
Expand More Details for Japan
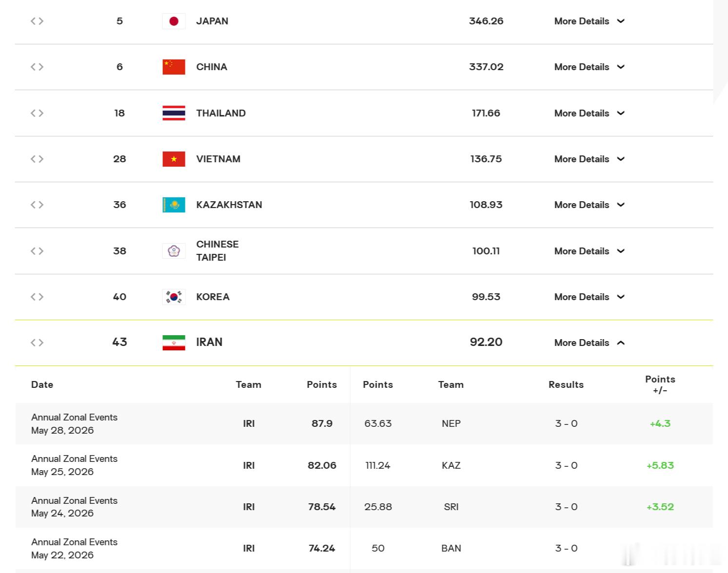coord(590,21)
